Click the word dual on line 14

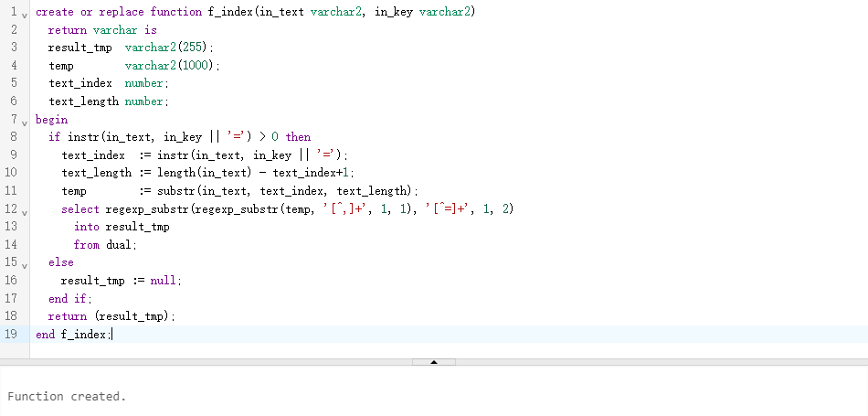tap(119, 245)
